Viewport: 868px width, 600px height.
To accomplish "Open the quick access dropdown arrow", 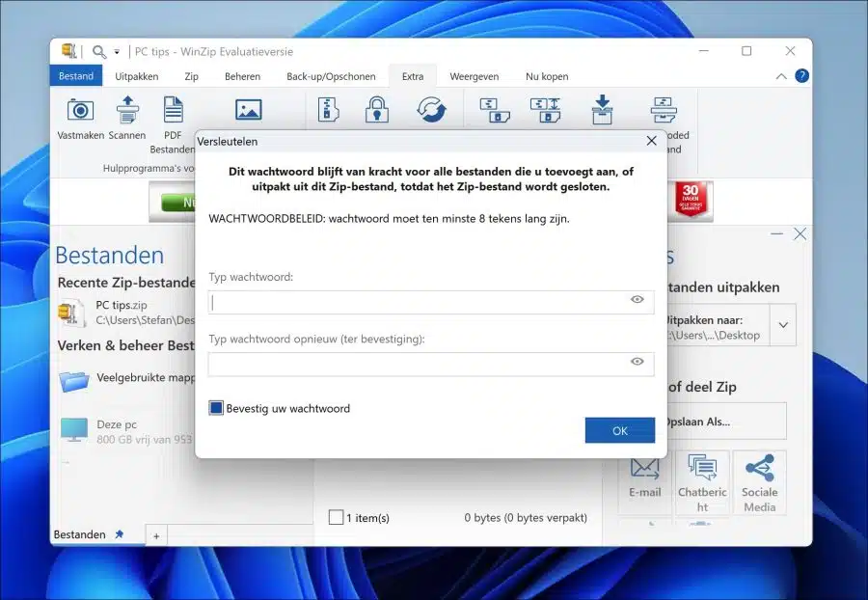I will (117, 52).
